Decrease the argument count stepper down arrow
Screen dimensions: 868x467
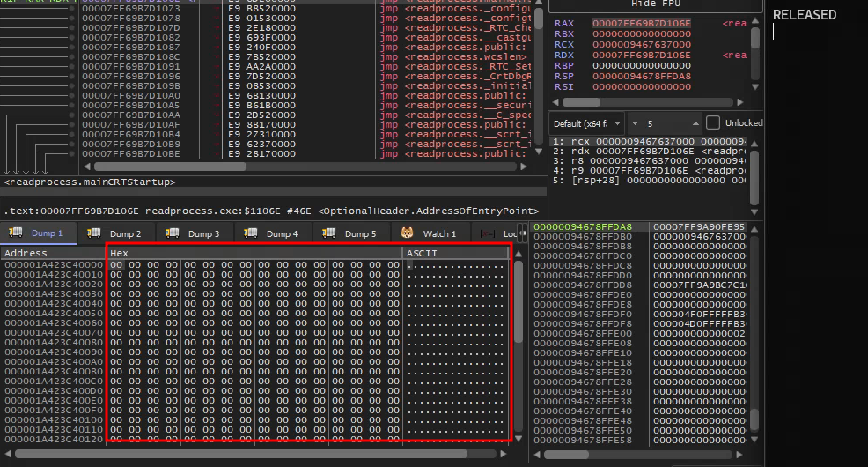[635, 123]
